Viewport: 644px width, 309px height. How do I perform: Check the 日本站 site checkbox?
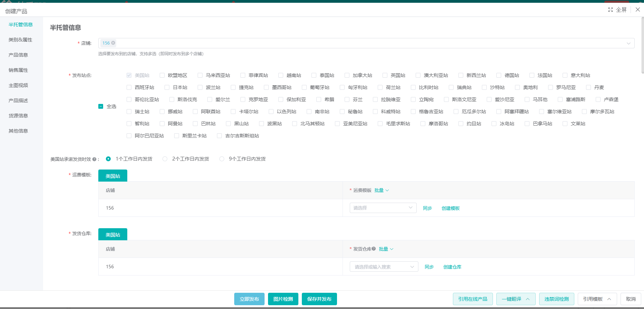[167, 87]
